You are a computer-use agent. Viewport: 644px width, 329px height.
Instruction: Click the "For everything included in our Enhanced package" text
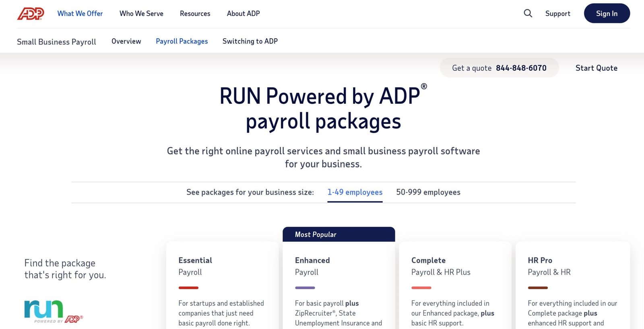[453, 313]
